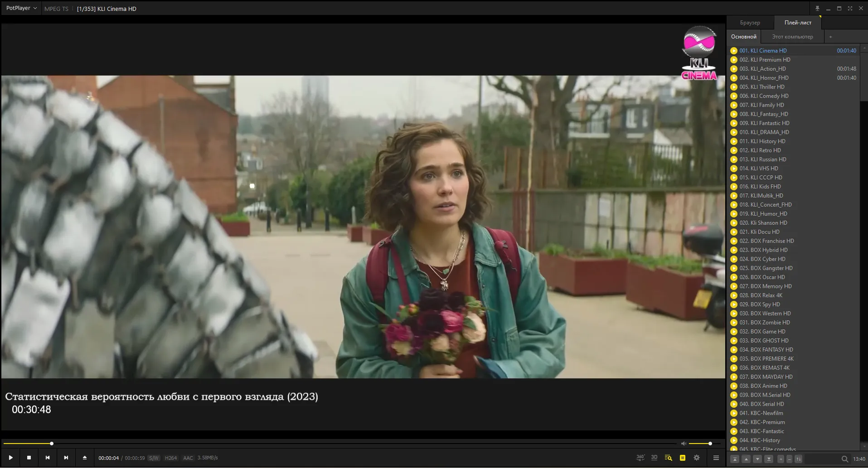Stop the video playback

29,458
